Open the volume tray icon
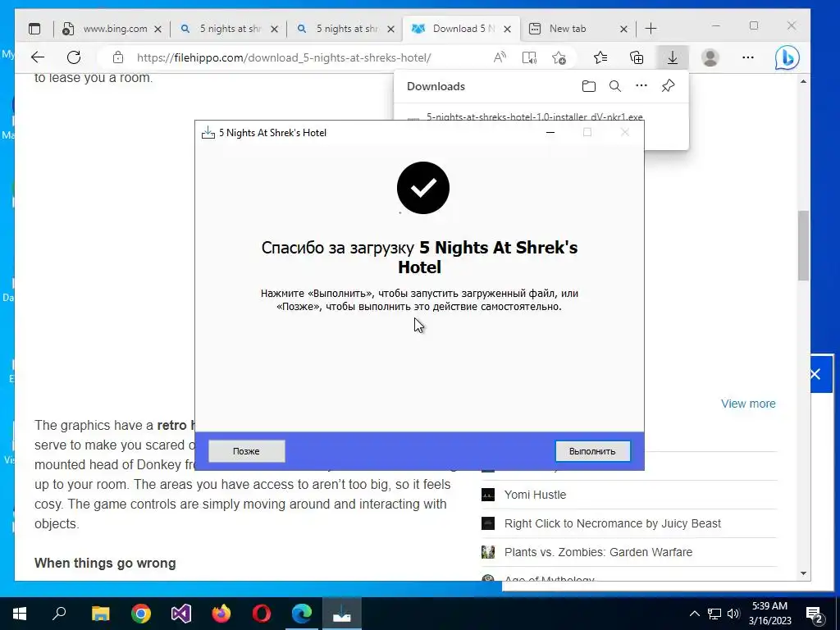 [x=733, y=614]
